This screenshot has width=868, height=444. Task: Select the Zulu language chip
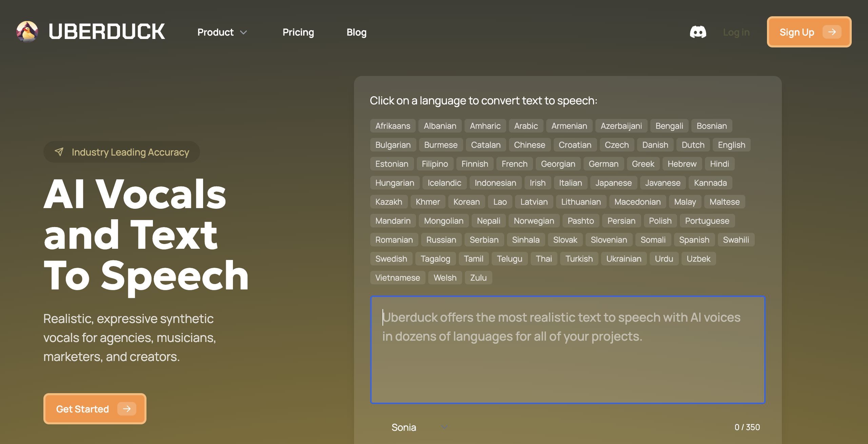(x=478, y=278)
